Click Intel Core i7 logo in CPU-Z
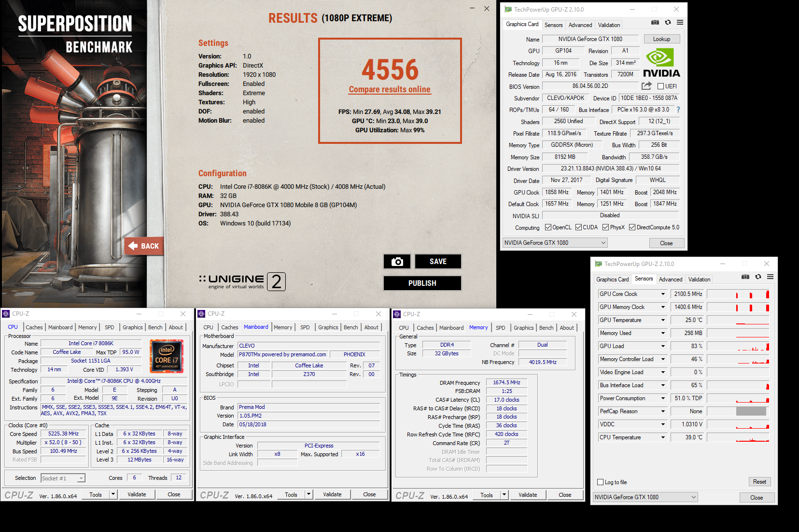799x532 pixels. (x=167, y=356)
